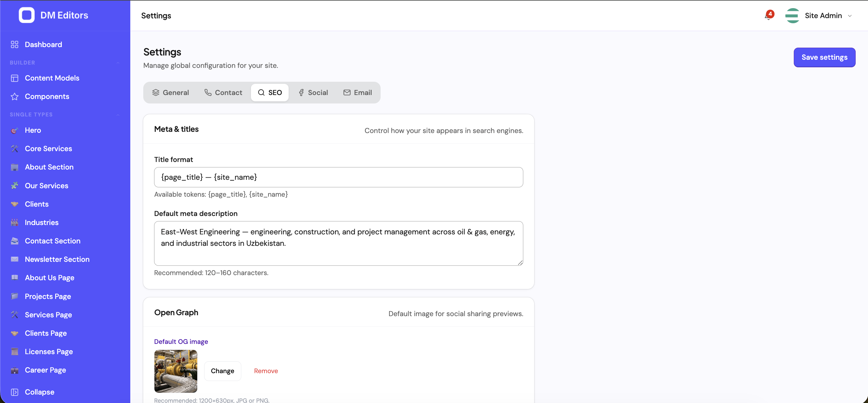Switch to the Email settings tab

click(357, 93)
